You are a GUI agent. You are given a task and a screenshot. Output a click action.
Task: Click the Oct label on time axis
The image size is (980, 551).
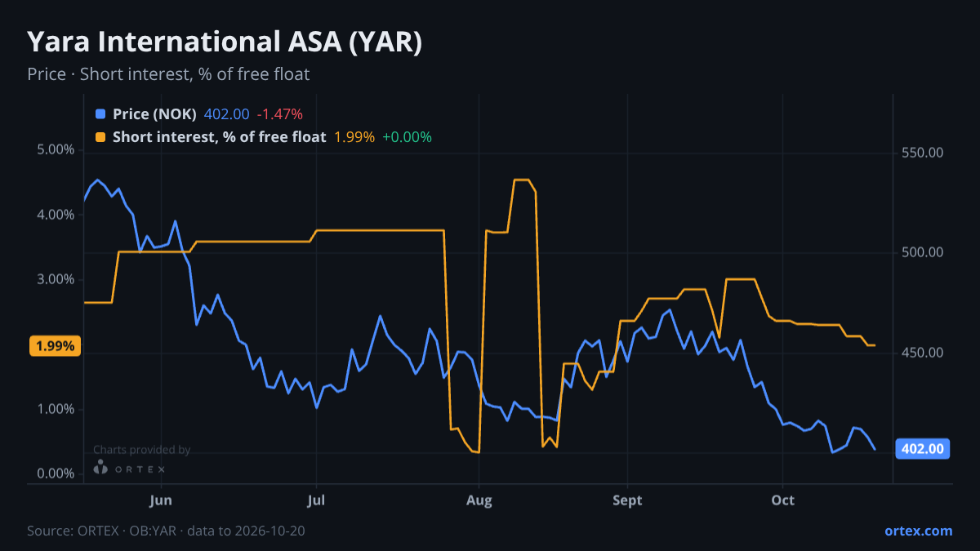tap(783, 500)
